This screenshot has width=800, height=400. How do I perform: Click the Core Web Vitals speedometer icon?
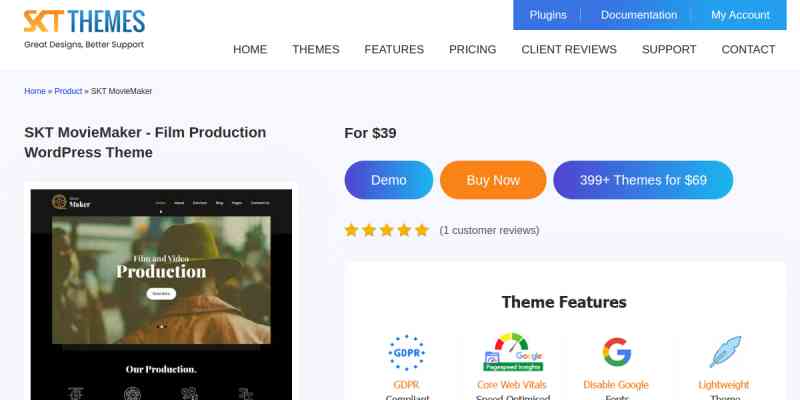click(x=512, y=352)
